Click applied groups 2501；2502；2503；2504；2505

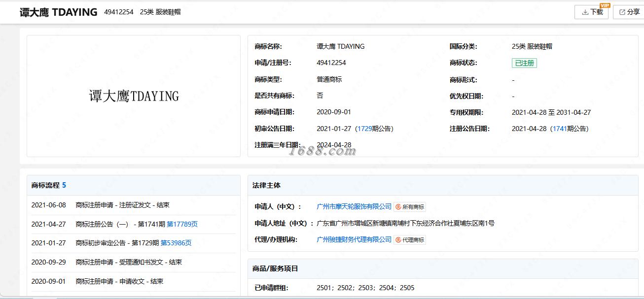coord(365,288)
